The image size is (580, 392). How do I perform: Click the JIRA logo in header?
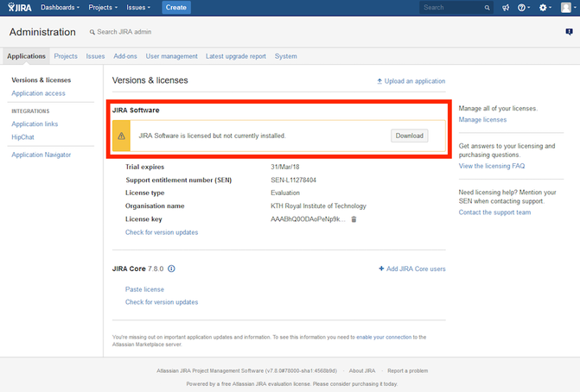point(19,8)
